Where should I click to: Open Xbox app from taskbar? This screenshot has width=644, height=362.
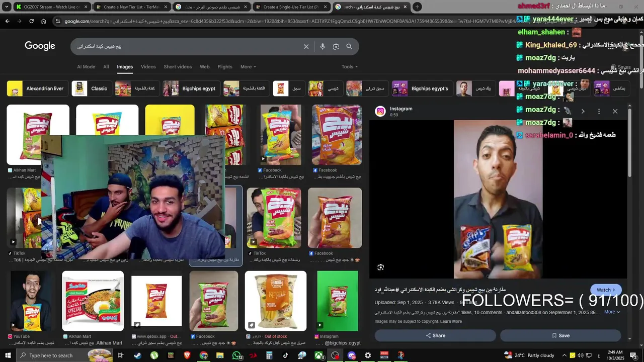(318, 355)
